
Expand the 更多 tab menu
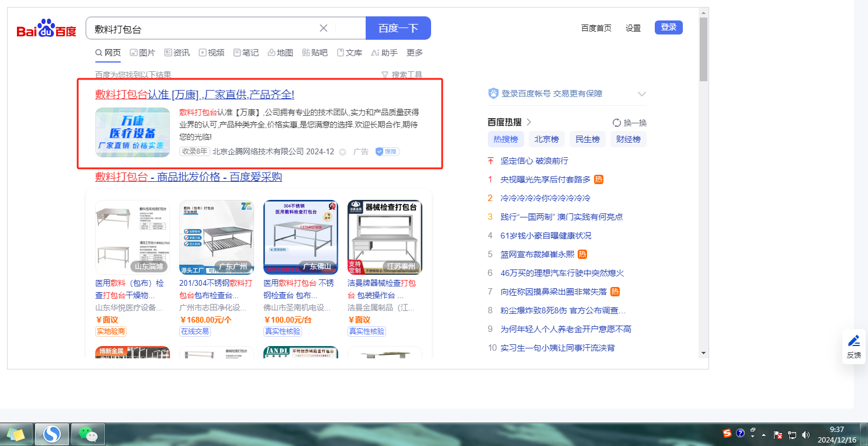(x=415, y=53)
